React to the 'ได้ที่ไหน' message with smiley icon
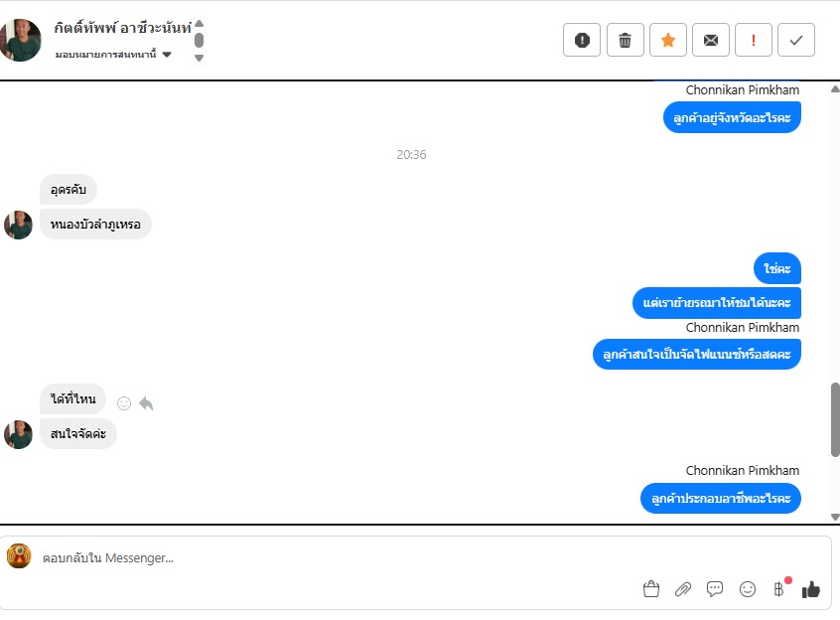Image resolution: width=840 pixels, height=620 pixels. pos(124,403)
